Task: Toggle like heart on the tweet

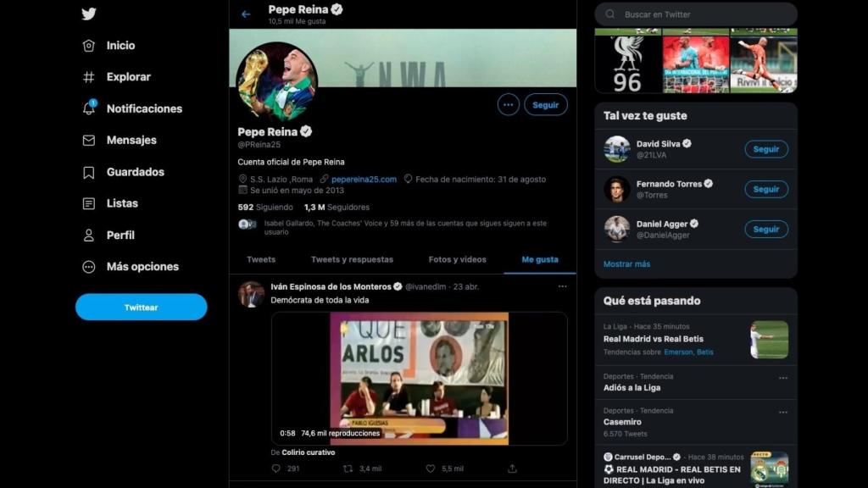Action: point(431,469)
